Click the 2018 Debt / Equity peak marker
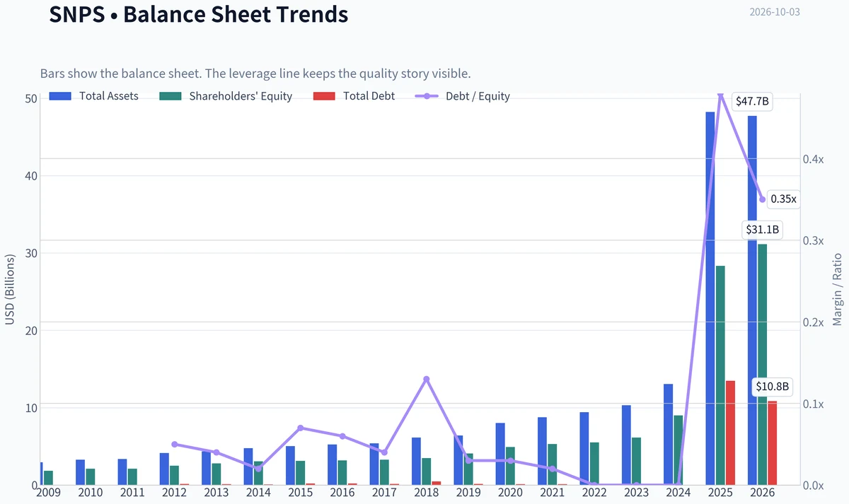 [426, 379]
